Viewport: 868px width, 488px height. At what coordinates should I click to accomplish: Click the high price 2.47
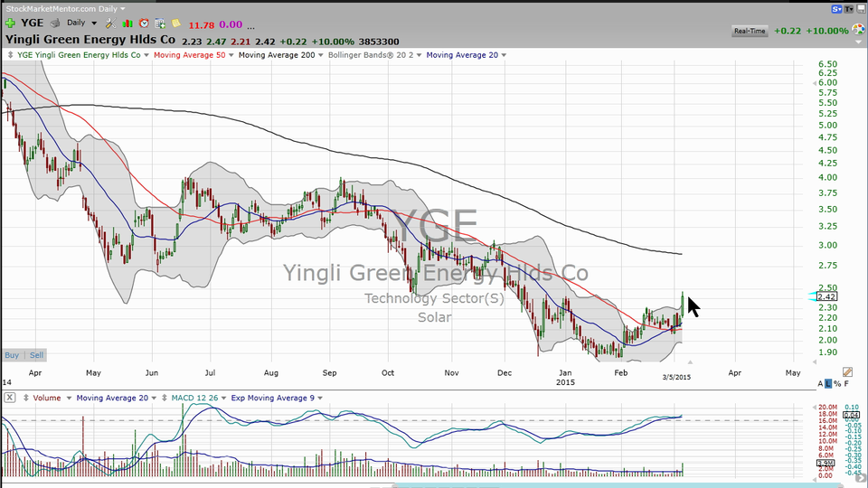click(216, 42)
